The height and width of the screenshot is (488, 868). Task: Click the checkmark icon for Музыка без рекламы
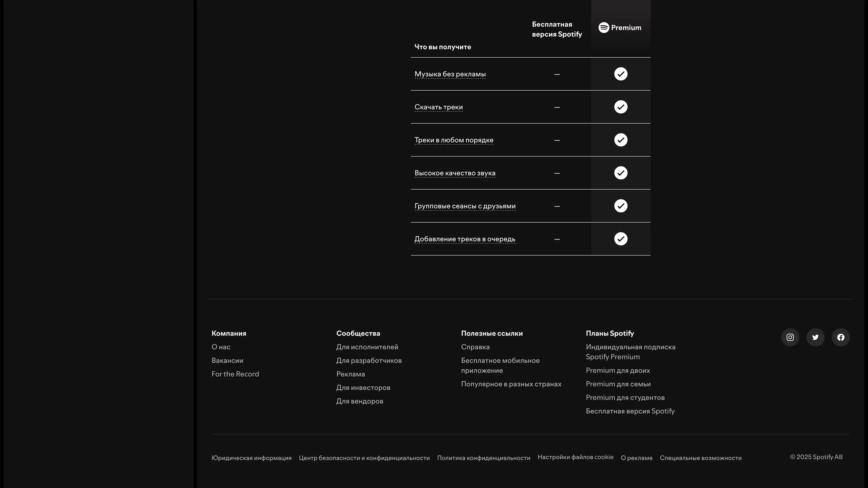[x=621, y=74]
